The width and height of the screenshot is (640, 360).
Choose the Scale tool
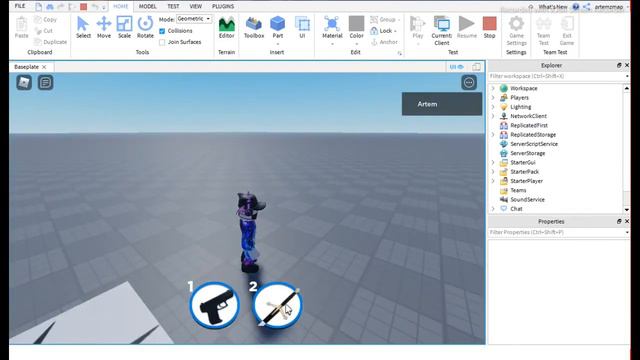pos(124,27)
